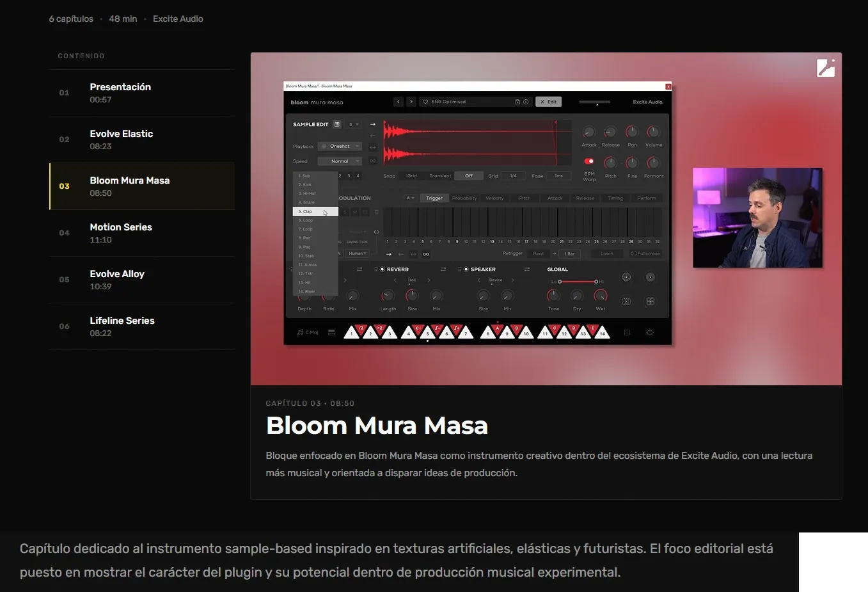The height and width of the screenshot is (592, 868).
Task: Open the Grid 1/4 value field
Action: coord(513,176)
